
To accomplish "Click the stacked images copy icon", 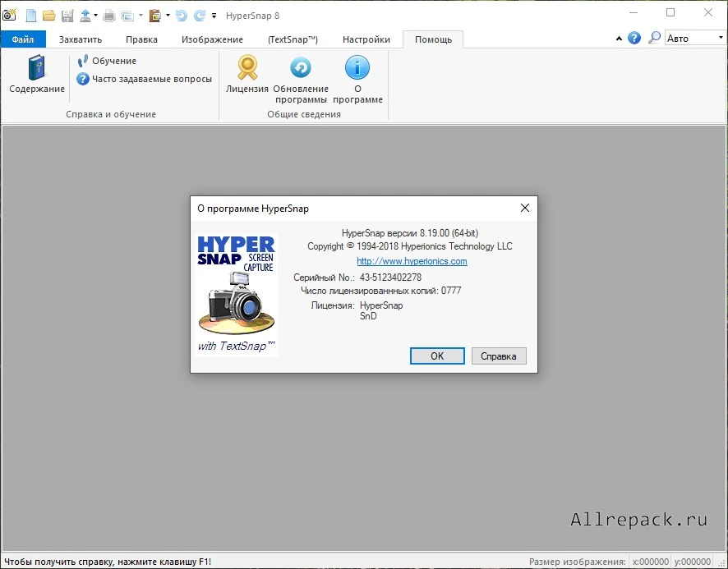I will click(127, 16).
